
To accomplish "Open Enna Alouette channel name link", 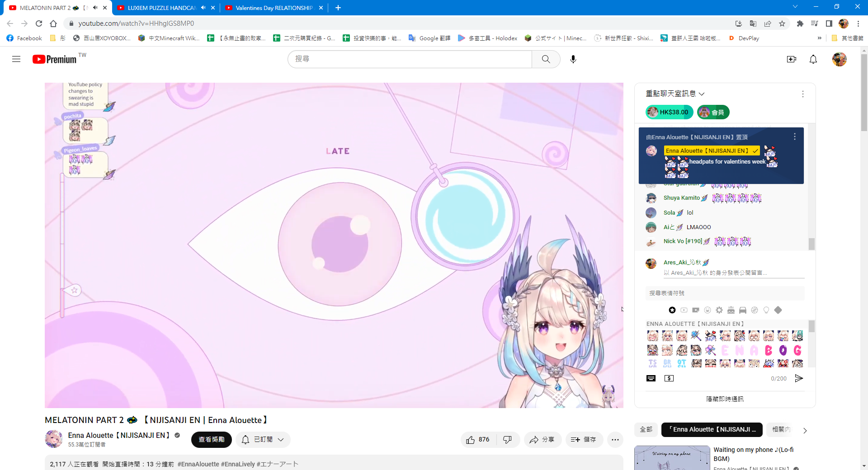I will coord(119,435).
